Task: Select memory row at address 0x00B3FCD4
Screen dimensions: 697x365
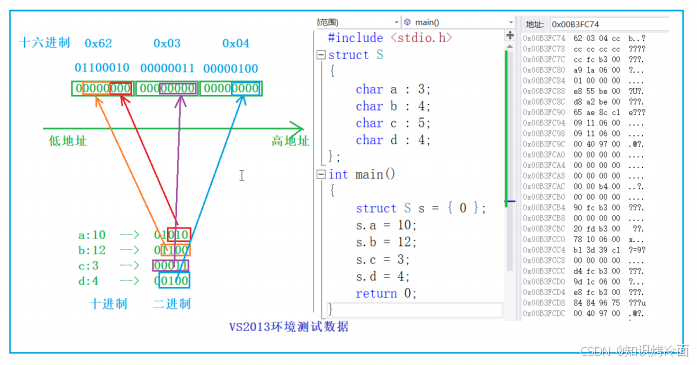Action: click(x=584, y=292)
